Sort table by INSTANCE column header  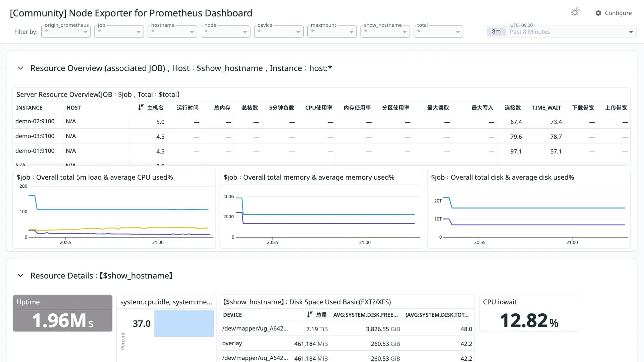point(29,108)
